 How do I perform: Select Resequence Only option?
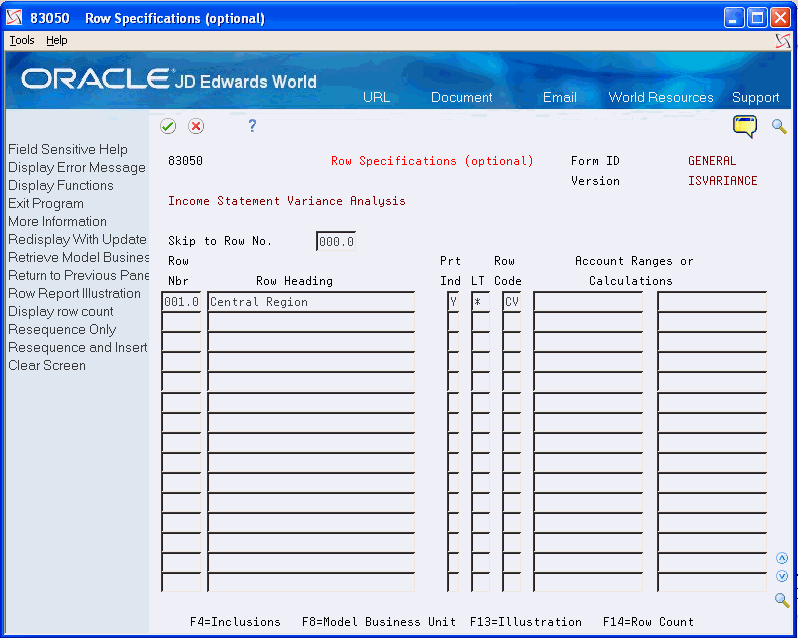click(62, 330)
